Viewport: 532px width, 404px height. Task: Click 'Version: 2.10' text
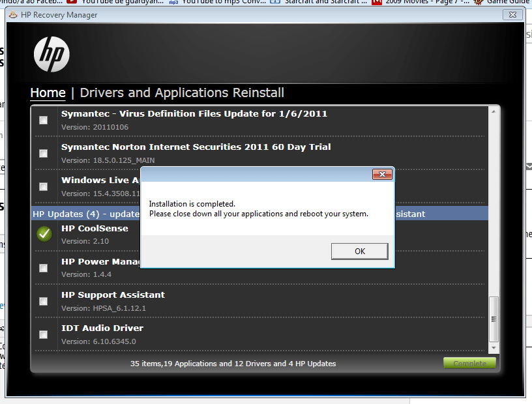[85, 241]
